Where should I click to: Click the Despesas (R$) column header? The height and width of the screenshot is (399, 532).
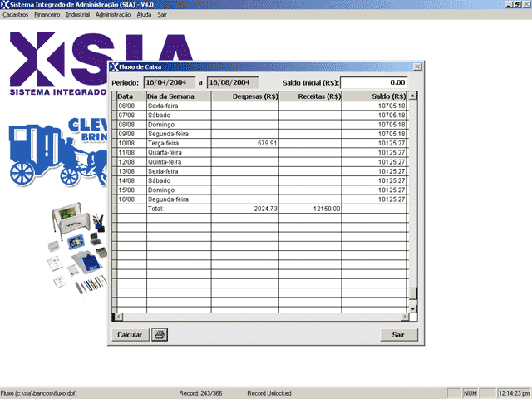pyautogui.click(x=244, y=96)
